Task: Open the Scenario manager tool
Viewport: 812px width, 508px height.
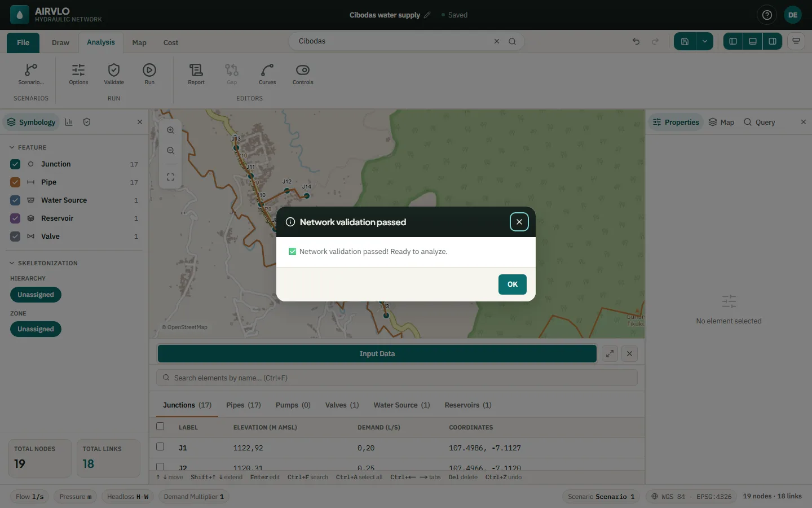Action: pos(31,74)
